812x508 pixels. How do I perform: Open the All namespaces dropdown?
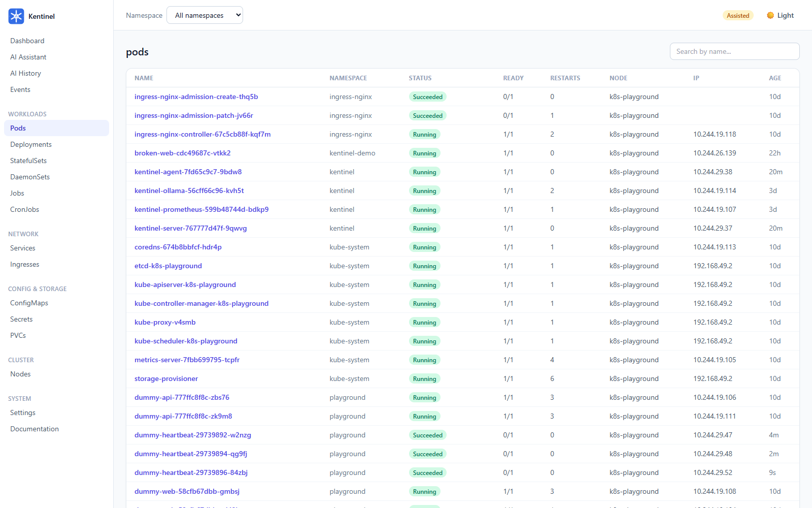click(x=205, y=15)
